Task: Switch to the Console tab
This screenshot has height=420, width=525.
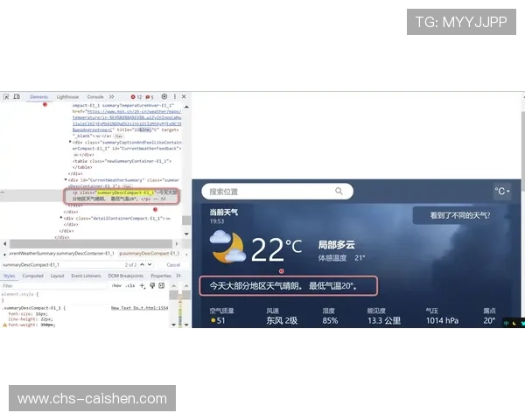Action: click(95, 97)
